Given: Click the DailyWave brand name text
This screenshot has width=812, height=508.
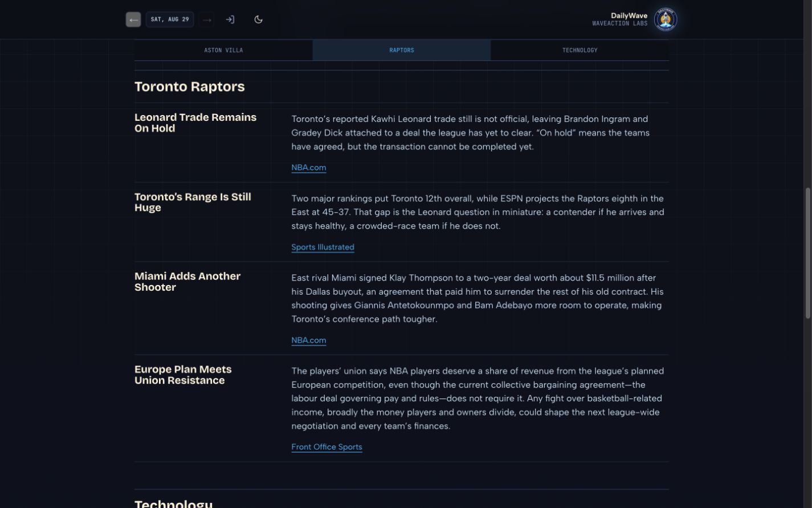Looking at the screenshot, I should tap(629, 16).
